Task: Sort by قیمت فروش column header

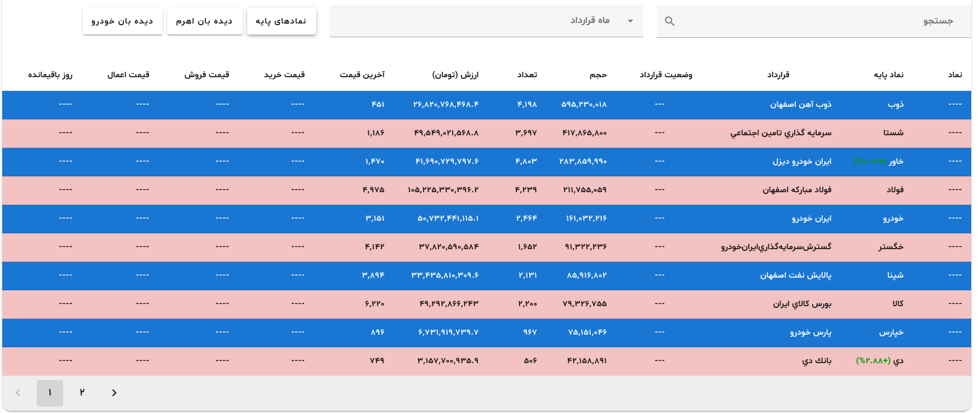Action: (x=207, y=74)
